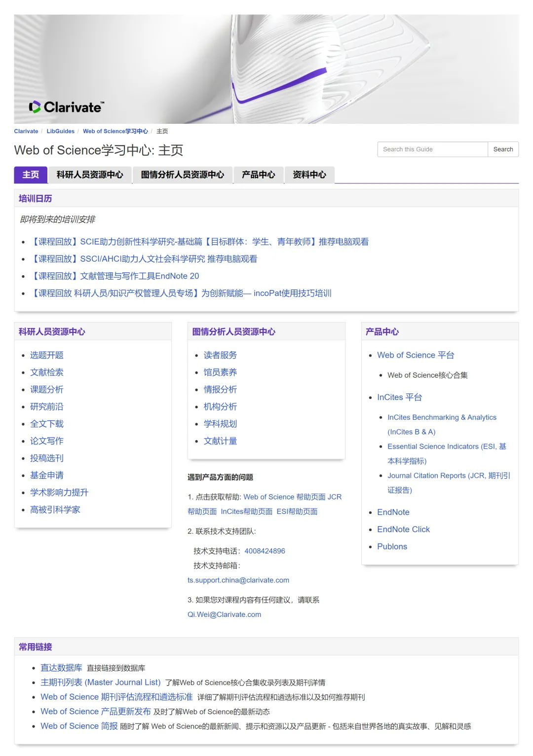Open the 产品中心 tab
Screen dimensions: 533x756
click(x=259, y=175)
